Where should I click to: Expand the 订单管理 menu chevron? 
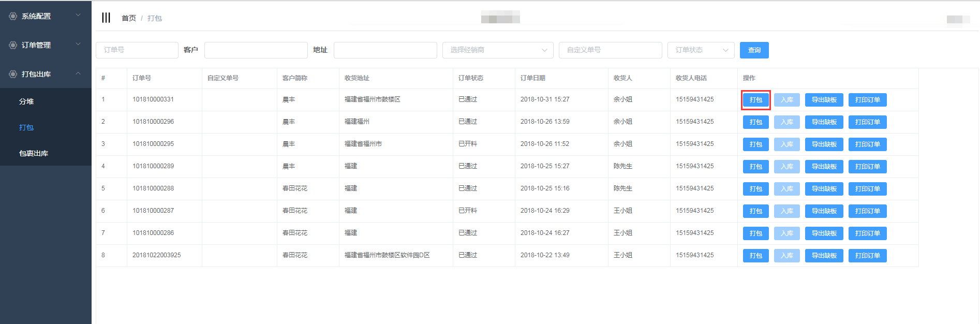(78, 45)
